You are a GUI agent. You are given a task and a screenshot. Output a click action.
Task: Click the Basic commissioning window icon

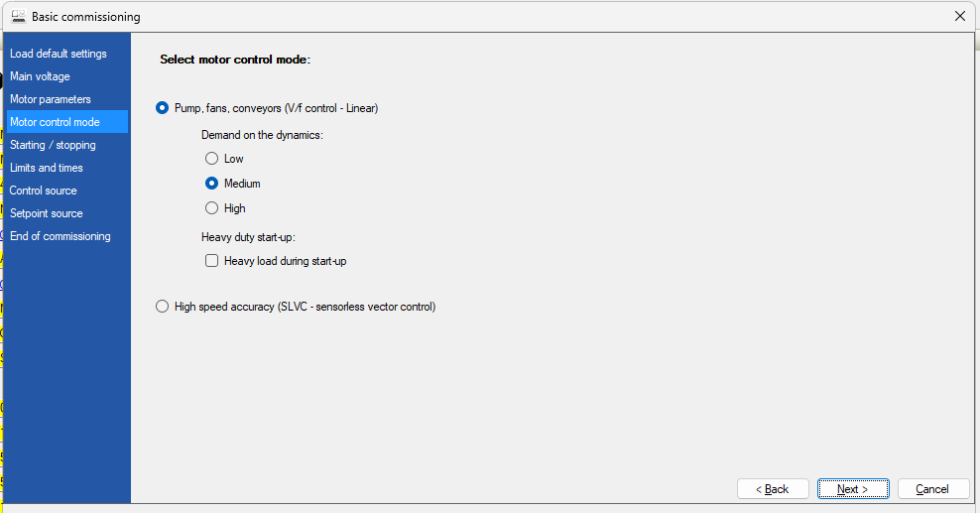[x=18, y=16]
